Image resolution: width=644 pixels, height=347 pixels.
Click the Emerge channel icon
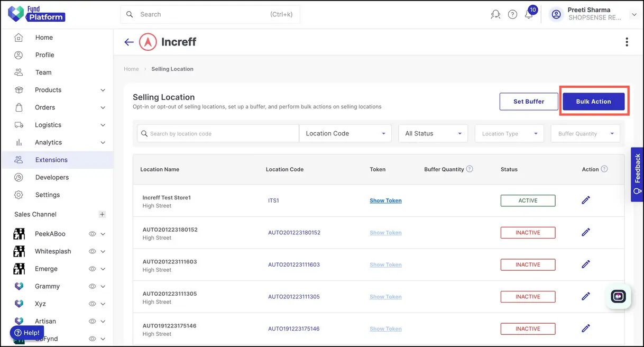point(19,269)
